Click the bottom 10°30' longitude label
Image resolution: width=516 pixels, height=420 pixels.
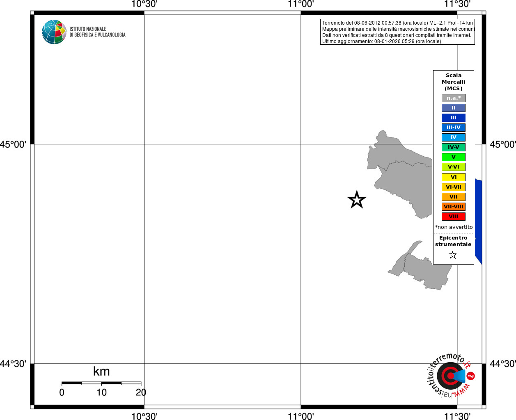pos(144,416)
